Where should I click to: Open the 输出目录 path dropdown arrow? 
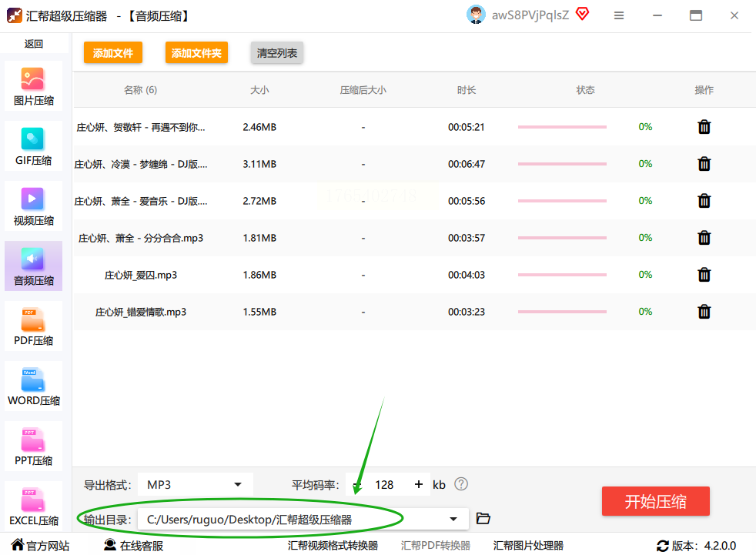(x=453, y=520)
